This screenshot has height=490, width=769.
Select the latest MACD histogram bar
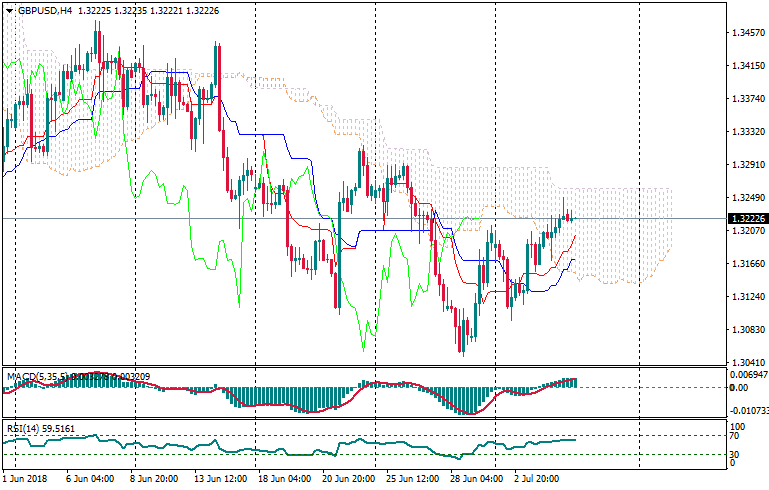575,383
